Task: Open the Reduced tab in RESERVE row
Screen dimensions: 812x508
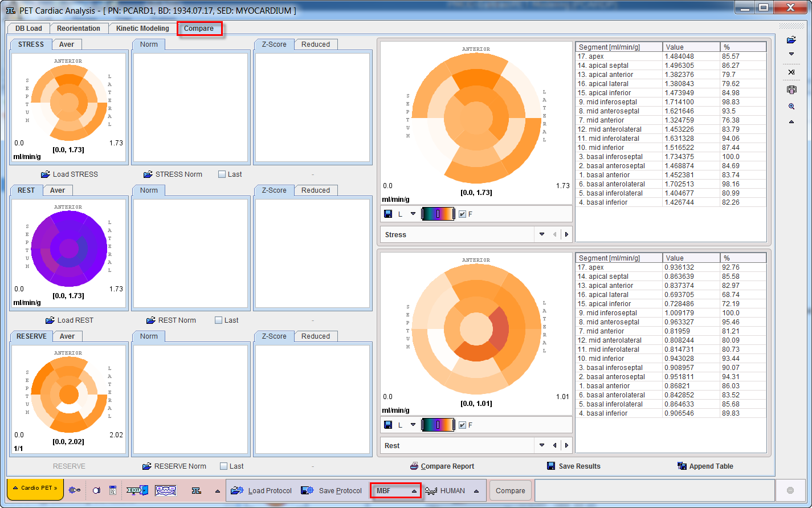Action: point(316,336)
